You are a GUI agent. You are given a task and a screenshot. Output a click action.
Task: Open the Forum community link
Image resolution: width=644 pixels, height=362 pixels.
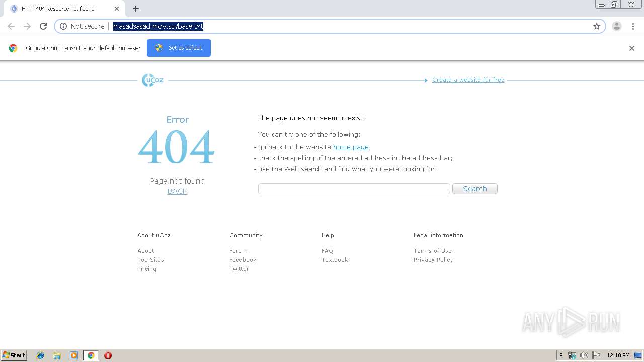pos(238,251)
